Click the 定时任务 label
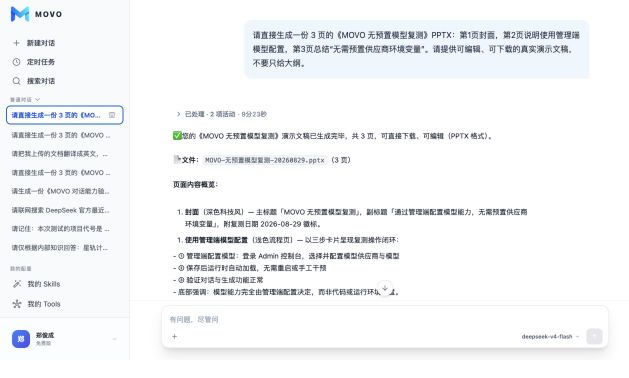This screenshot has width=629, height=378. coord(41,62)
